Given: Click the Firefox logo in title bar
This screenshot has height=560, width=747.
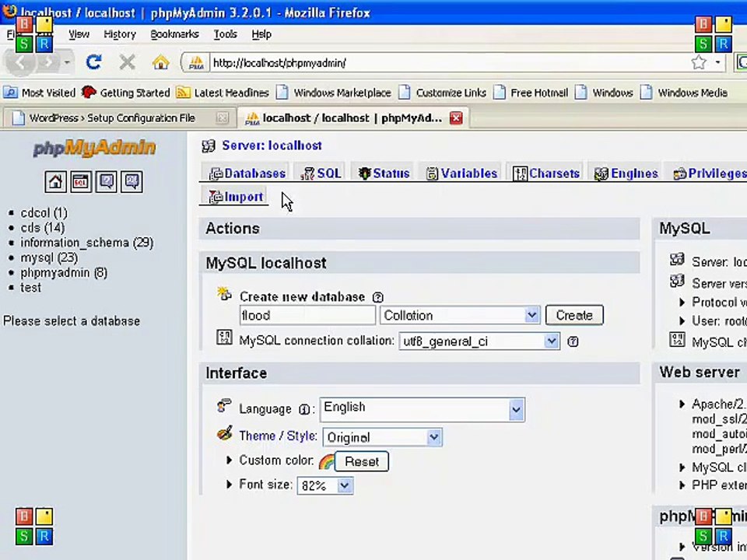Looking at the screenshot, I should [9, 10].
